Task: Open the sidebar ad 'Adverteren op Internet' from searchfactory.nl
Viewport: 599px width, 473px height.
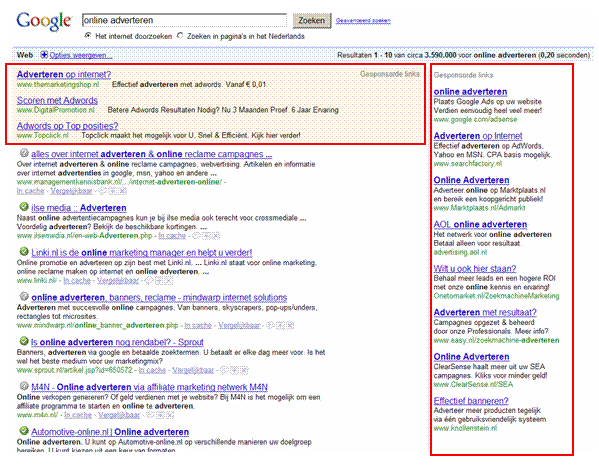Action: [478, 136]
